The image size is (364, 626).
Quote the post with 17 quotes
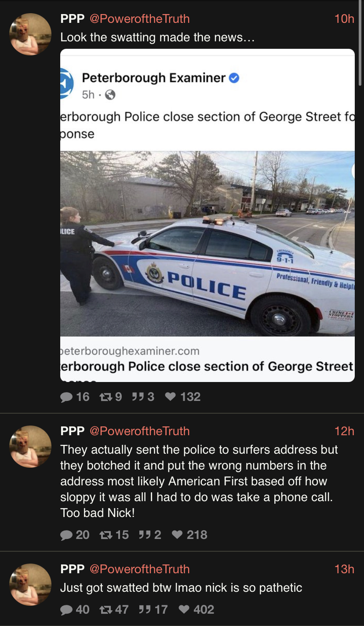tap(144, 610)
